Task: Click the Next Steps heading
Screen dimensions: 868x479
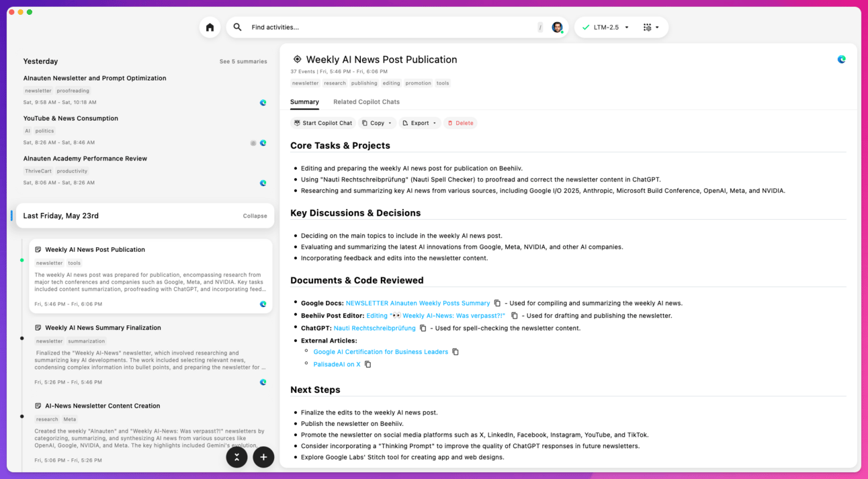Action: pos(315,390)
